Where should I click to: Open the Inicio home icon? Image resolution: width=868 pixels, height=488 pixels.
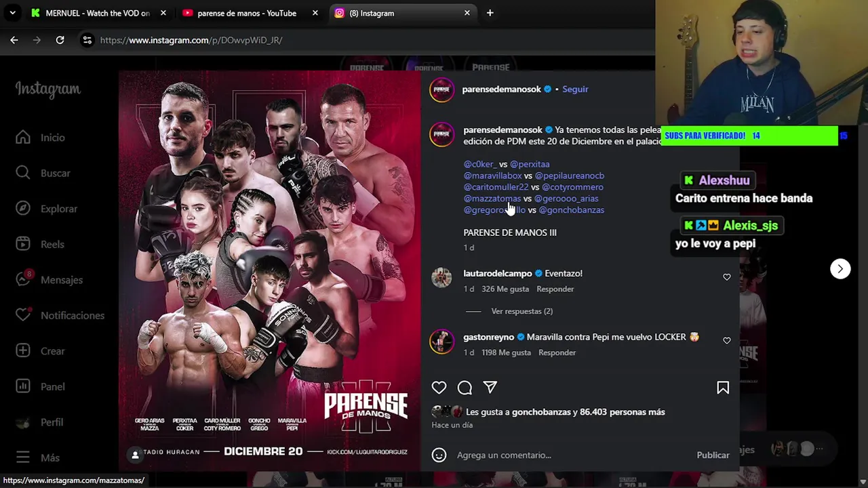coord(23,138)
